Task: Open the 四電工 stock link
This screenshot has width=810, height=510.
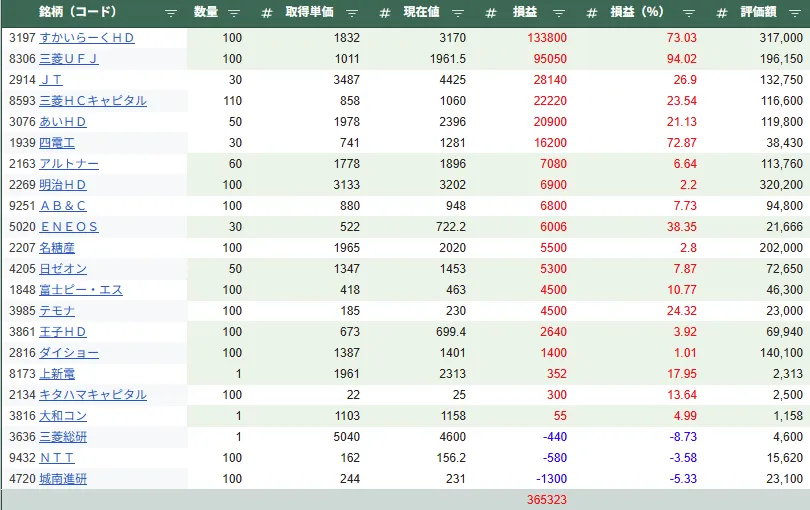Action: pos(57,143)
